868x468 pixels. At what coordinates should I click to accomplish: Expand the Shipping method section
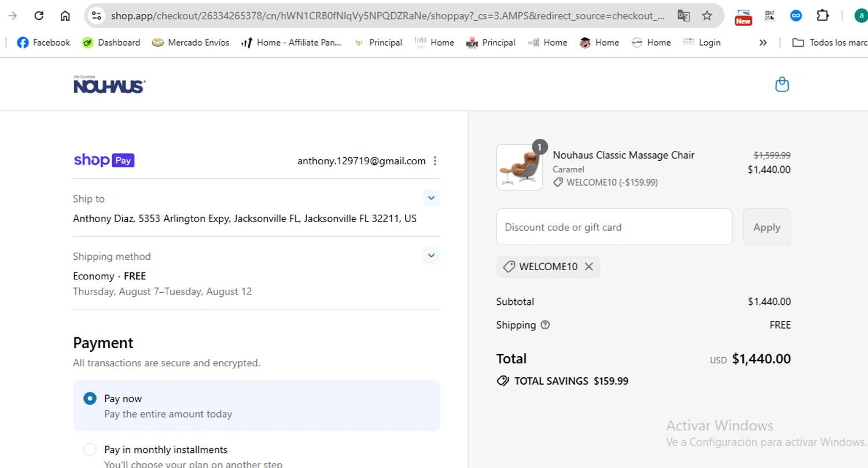pyautogui.click(x=431, y=255)
